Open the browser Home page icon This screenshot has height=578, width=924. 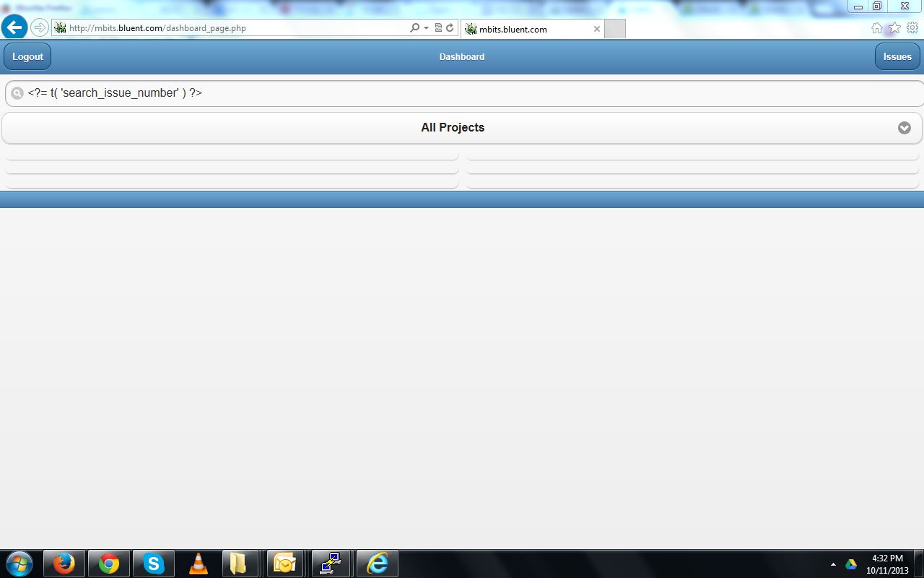tap(876, 27)
